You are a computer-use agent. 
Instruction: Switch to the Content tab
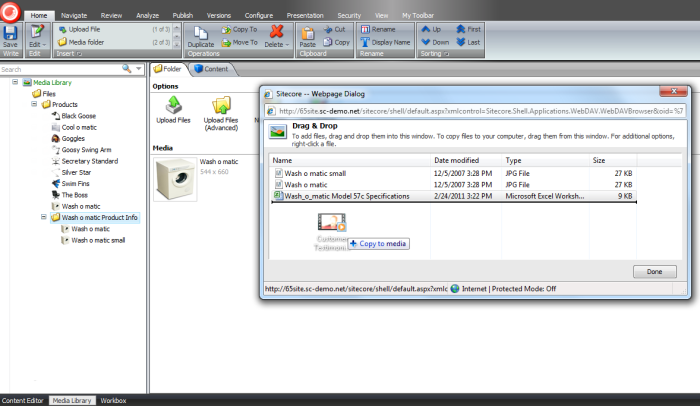(212, 69)
